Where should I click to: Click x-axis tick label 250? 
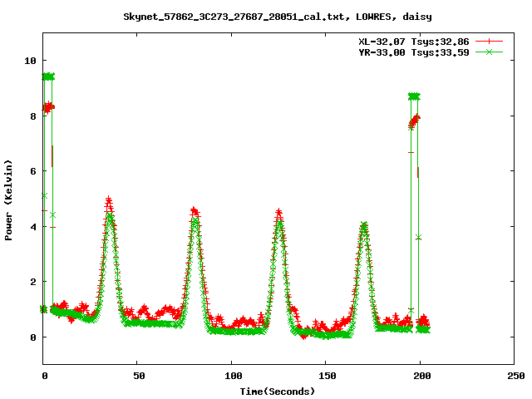(515, 376)
